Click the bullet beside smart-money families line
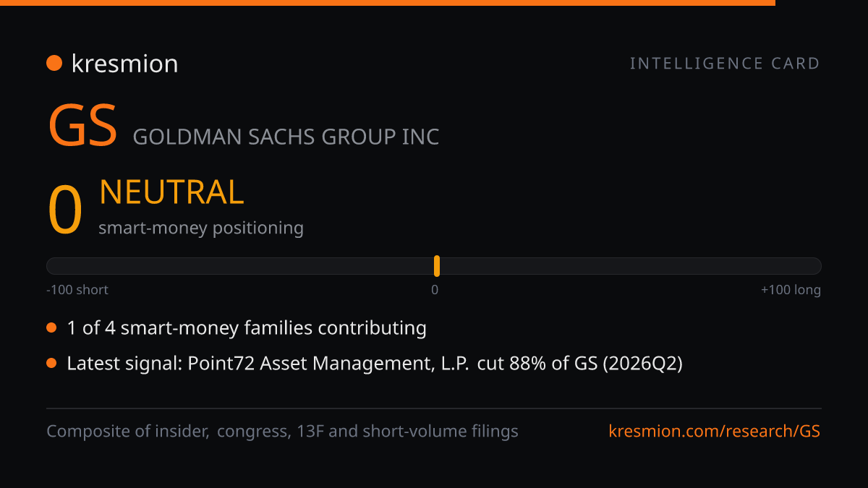Screen dimensions: 868x488 (51, 328)
